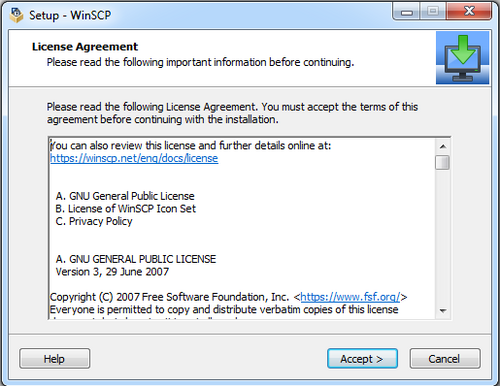Open installer Help
Screen dimensions: 500x386
click(55, 359)
